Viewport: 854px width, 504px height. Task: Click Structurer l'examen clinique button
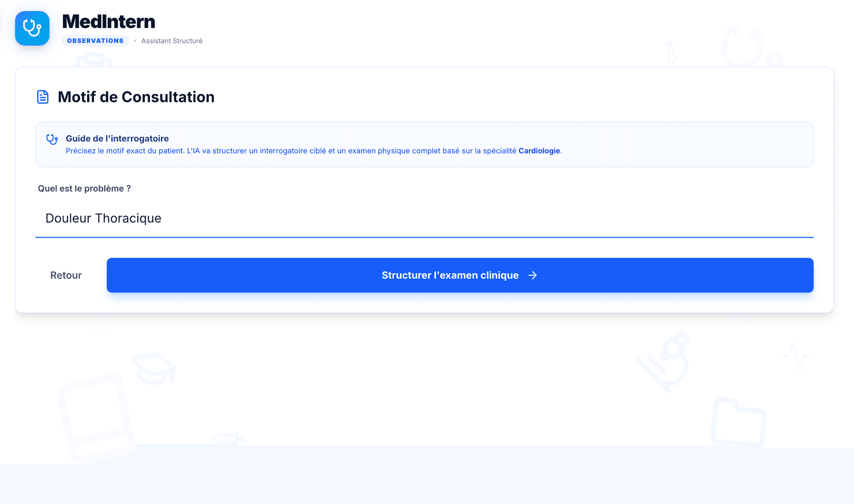450,275
